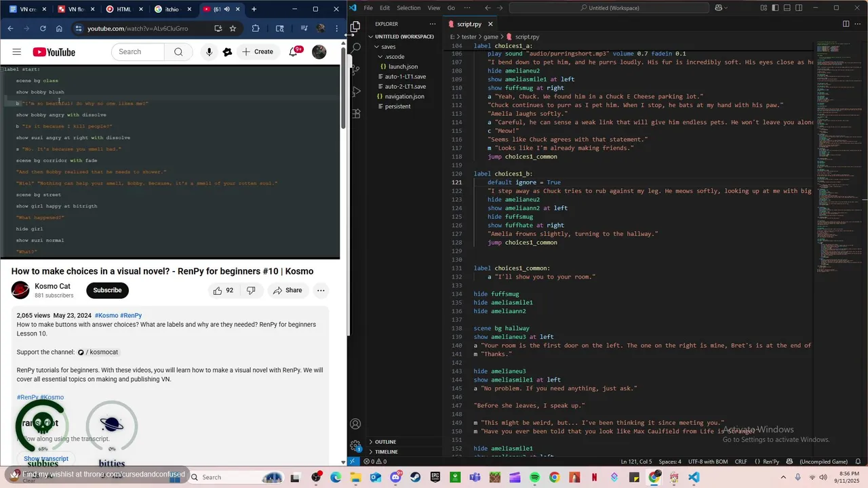Open Explorer panel Views and More Actions ellipsis
The image size is (868, 488).
tap(433, 24)
